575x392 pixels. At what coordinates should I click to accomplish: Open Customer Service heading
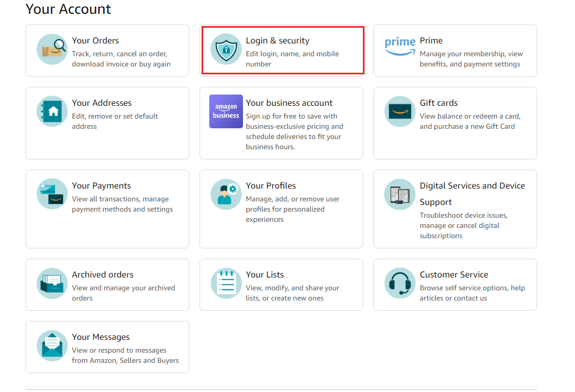(x=454, y=275)
